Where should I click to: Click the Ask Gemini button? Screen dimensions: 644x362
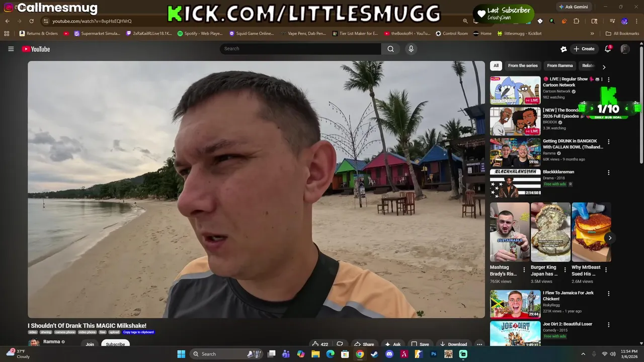coord(573,7)
